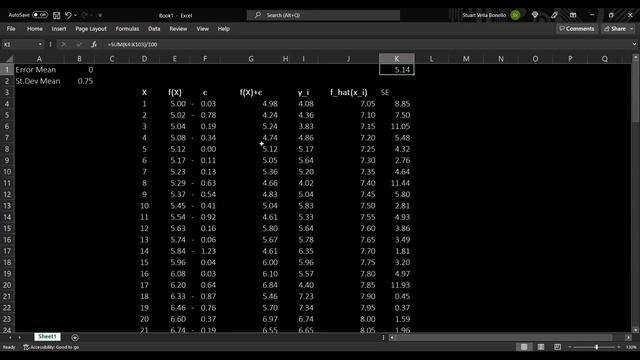
Task: Click the zoom in plus button
Action: 619,347
